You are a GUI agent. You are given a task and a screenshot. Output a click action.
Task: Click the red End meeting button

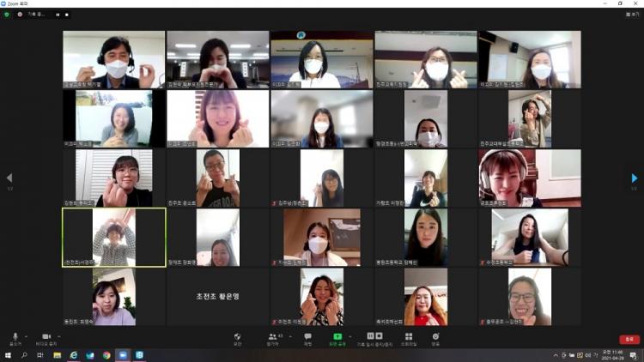pos(629,339)
